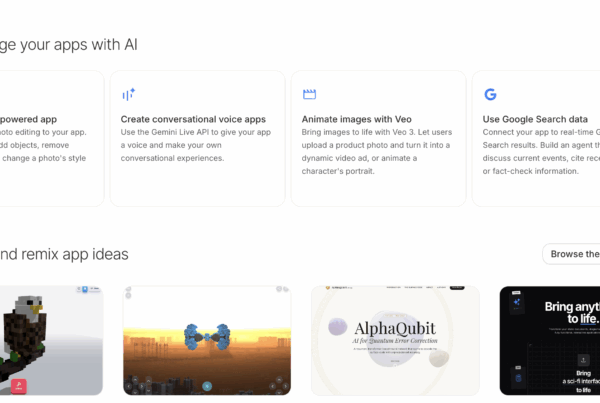Open the Create conversational voice apps card
Viewport: 600px width, 403px height.
click(x=196, y=138)
